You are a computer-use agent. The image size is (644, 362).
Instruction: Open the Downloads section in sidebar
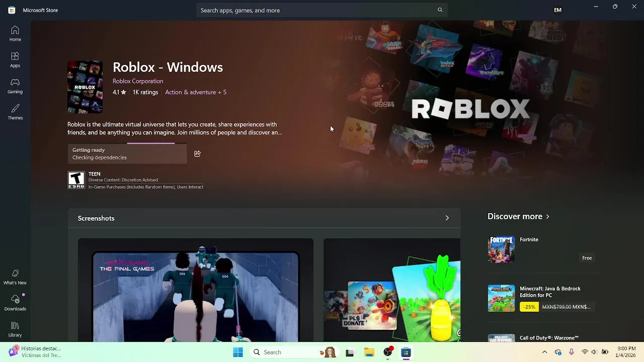point(15,303)
